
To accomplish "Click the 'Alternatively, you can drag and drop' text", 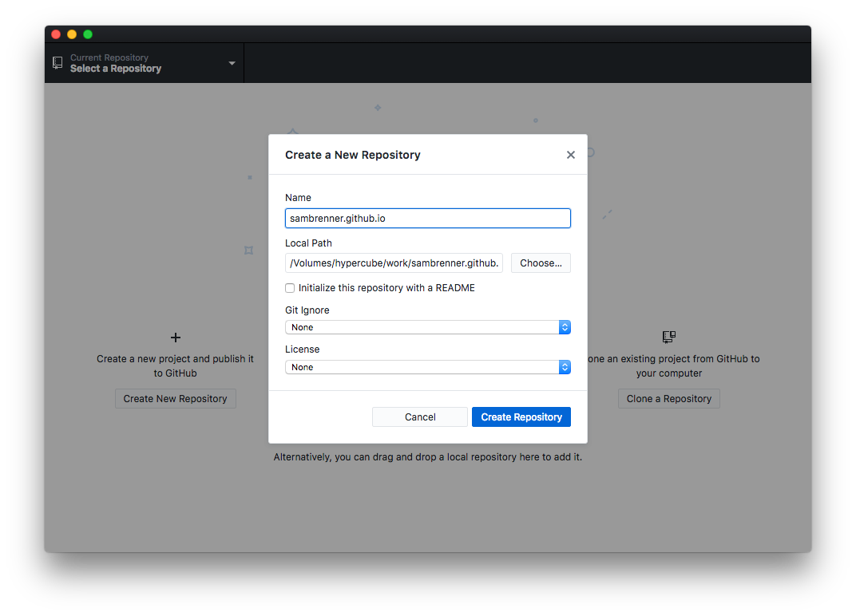I will [x=427, y=457].
